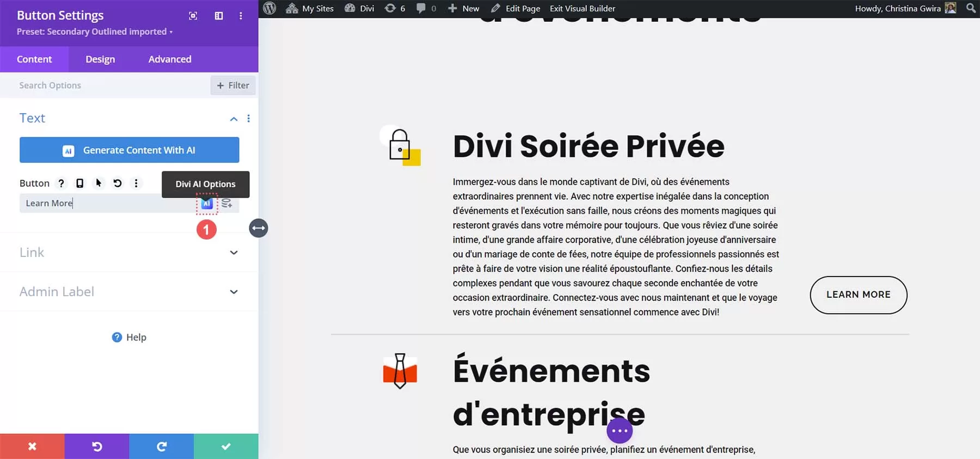Collapse the Text section chevron
This screenshot has height=459, width=980.
[x=234, y=119]
